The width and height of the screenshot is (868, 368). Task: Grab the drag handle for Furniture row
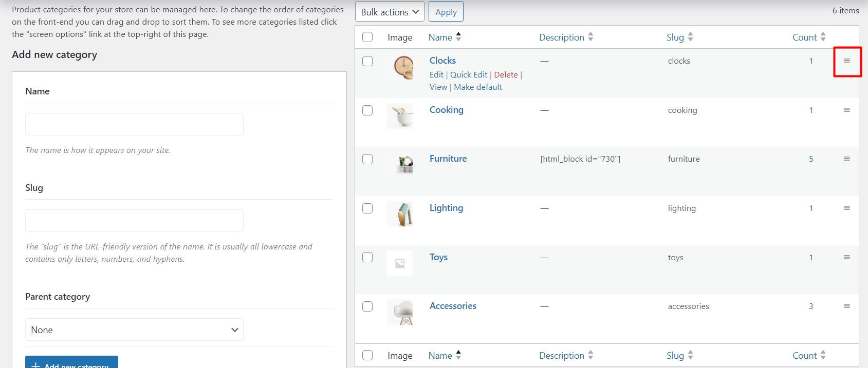846,159
